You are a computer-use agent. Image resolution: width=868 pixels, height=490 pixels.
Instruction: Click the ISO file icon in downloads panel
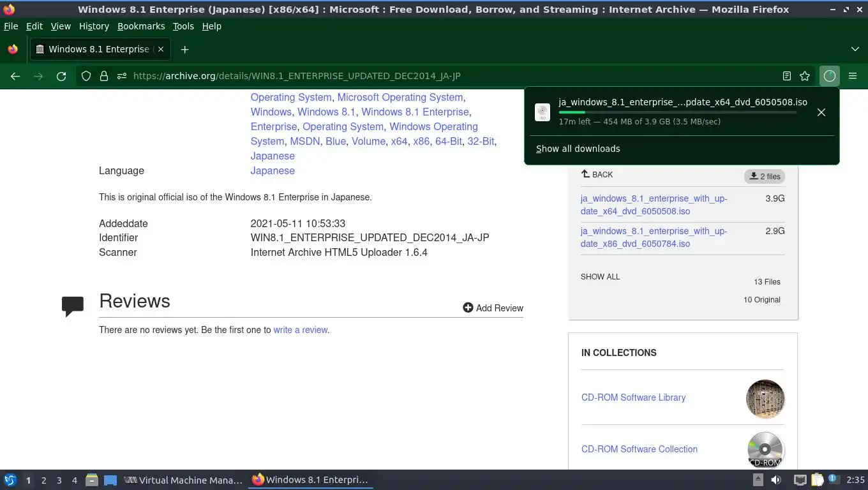(542, 112)
